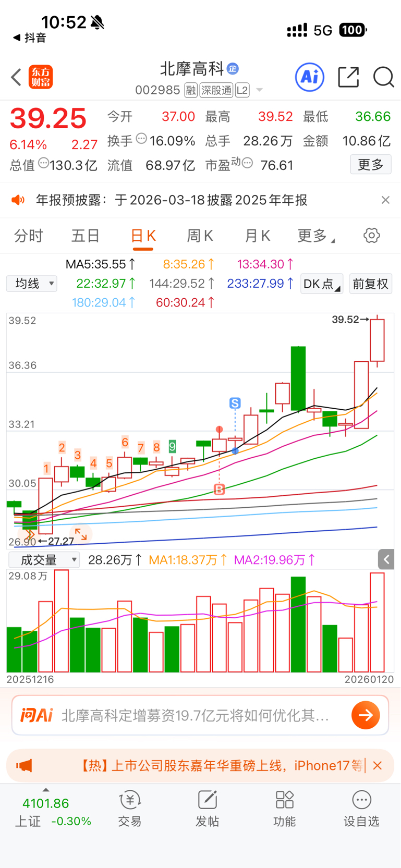Tap the 设自选 watchlist icon
The image size is (401, 868).
[361, 809]
